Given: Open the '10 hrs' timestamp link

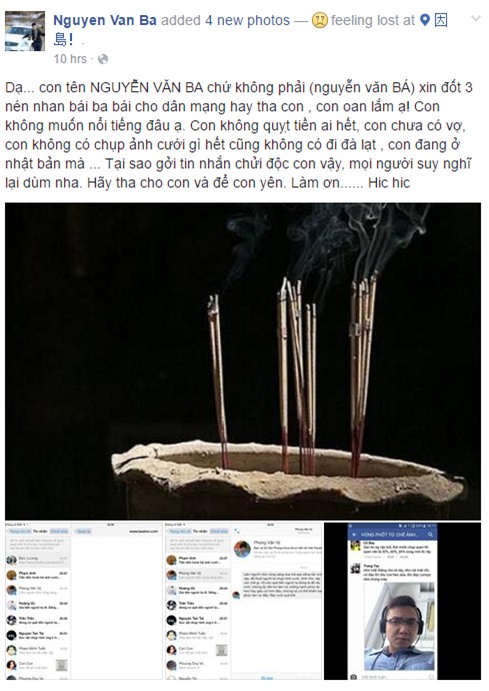Looking at the screenshot, I should [70, 59].
